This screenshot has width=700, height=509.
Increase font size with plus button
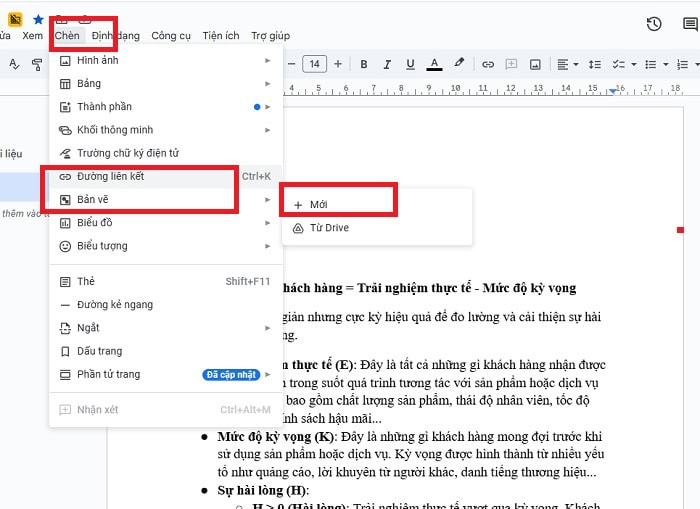click(338, 64)
